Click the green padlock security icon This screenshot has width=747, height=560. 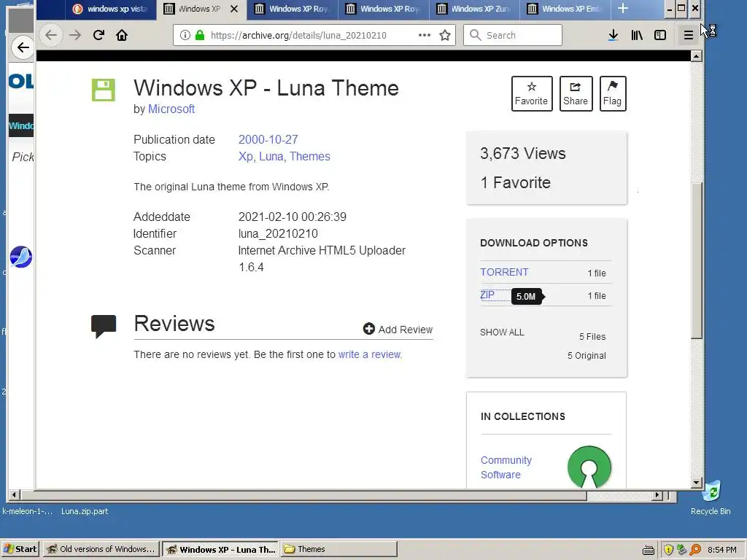(x=200, y=35)
